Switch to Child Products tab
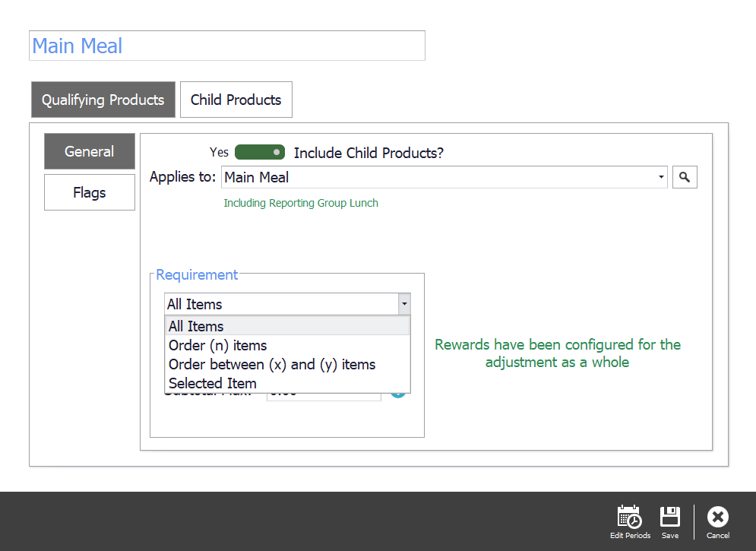The height and width of the screenshot is (551, 756). point(236,100)
